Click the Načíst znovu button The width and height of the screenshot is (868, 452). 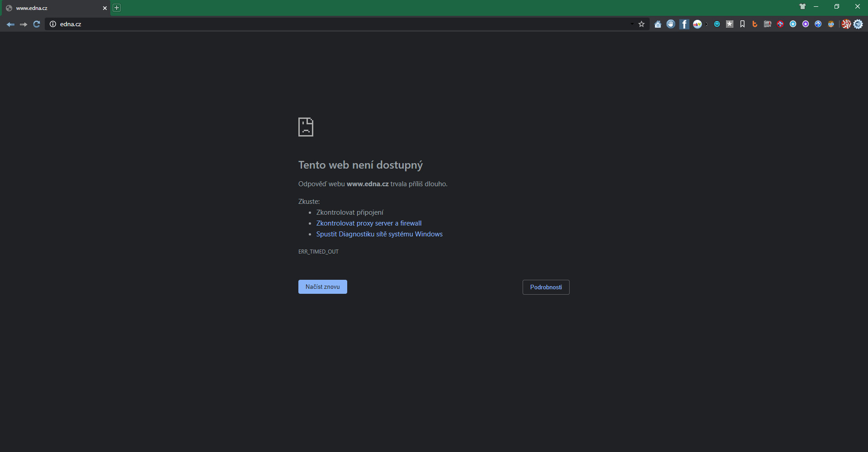coord(322,287)
